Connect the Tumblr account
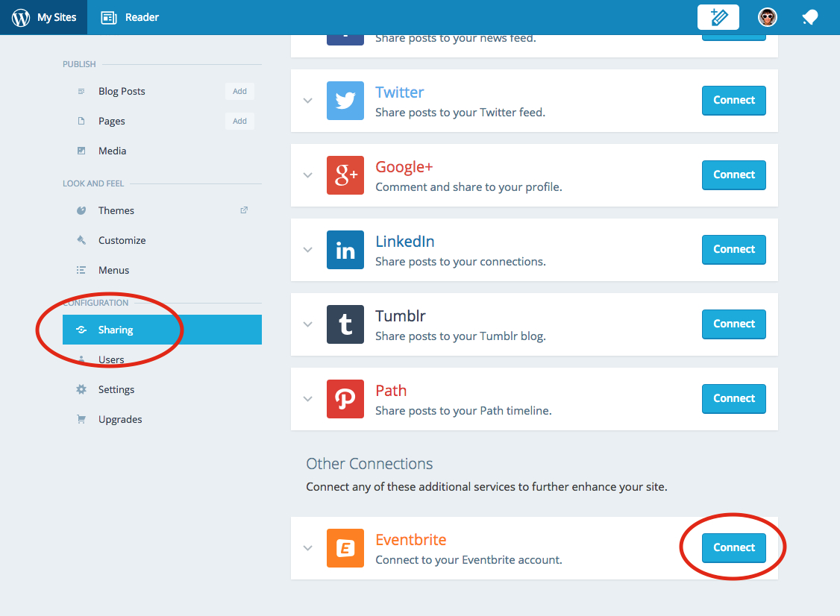The height and width of the screenshot is (616, 840). (x=733, y=324)
